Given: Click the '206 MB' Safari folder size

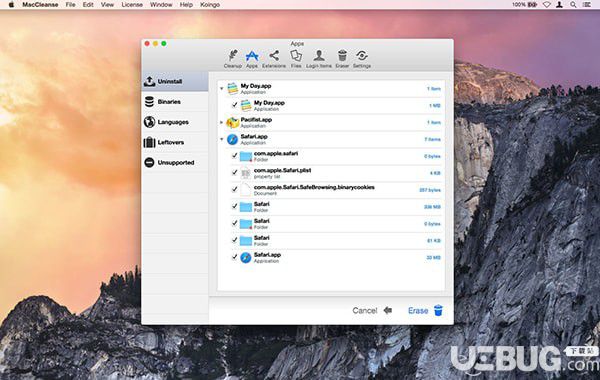Looking at the screenshot, I should (x=432, y=207).
